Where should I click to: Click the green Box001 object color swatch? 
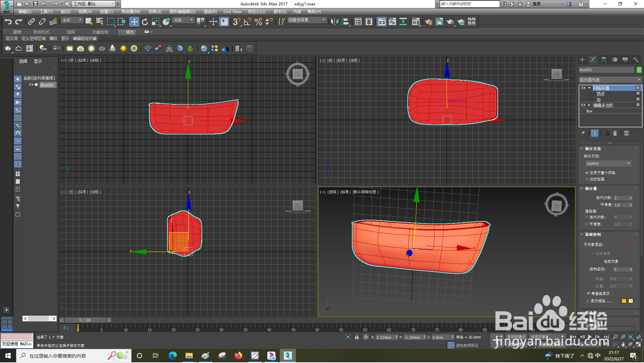coord(639,70)
